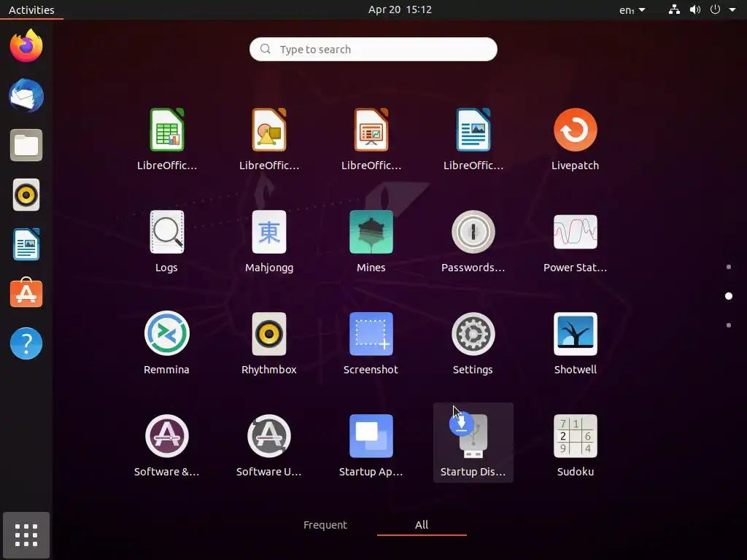Open Thunderbird mail from the dock
The height and width of the screenshot is (560, 747).
pyautogui.click(x=26, y=96)
